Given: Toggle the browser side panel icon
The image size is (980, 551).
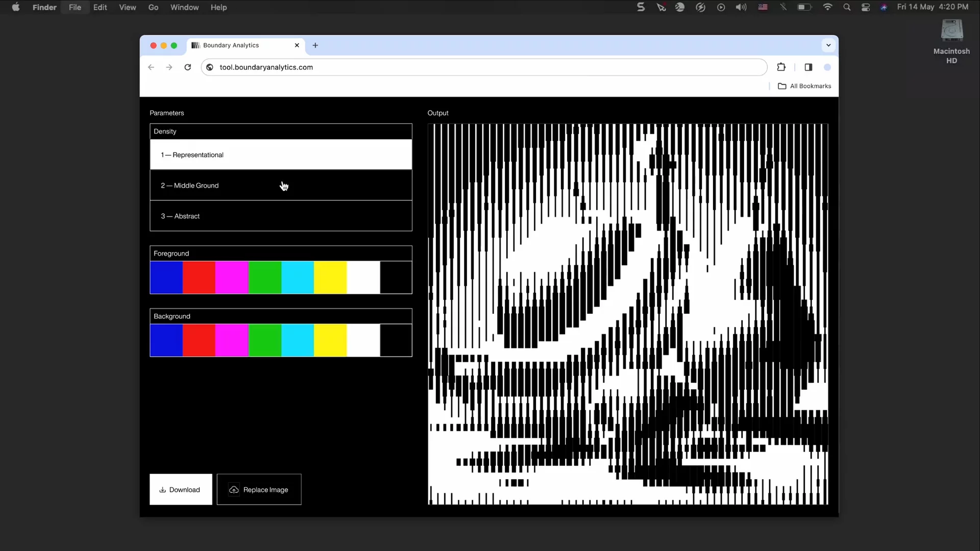Looking at the screenshot, I should pyautogui.click(x=808, y=67).
